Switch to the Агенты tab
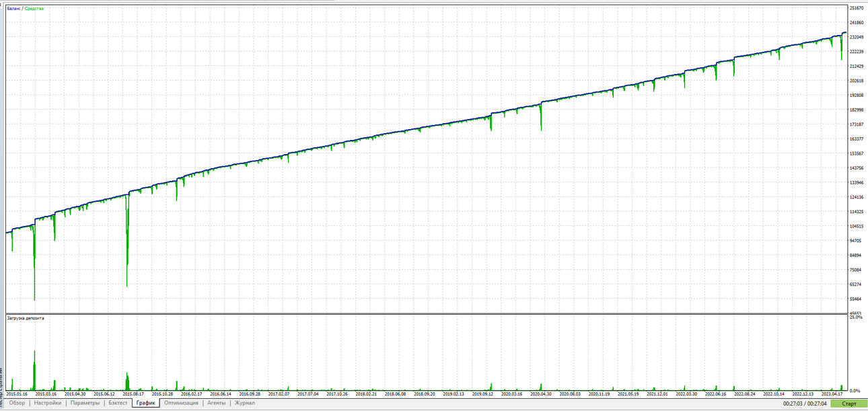 [x=217, y=403]
